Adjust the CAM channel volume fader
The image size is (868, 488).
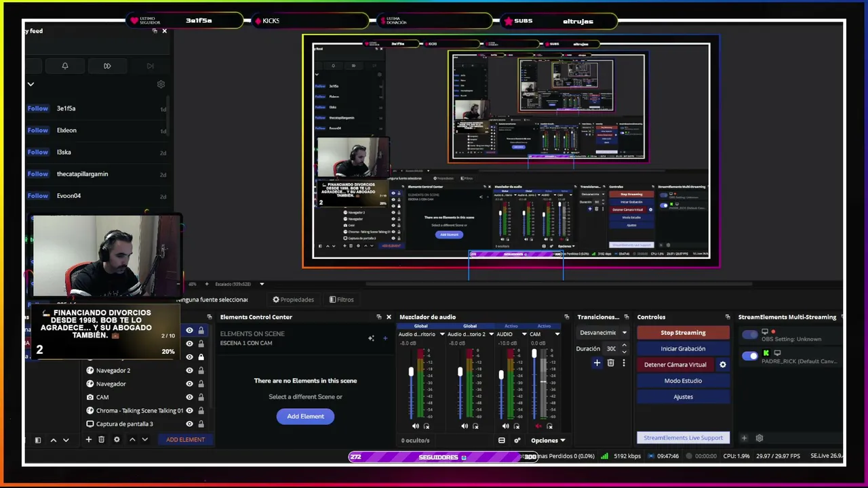point(534,354)
